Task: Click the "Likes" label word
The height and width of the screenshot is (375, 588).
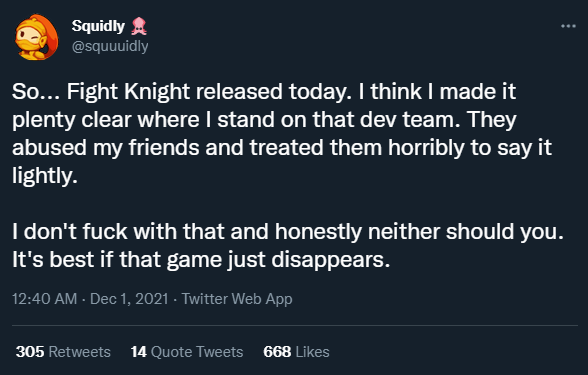Action: [312, 352]
